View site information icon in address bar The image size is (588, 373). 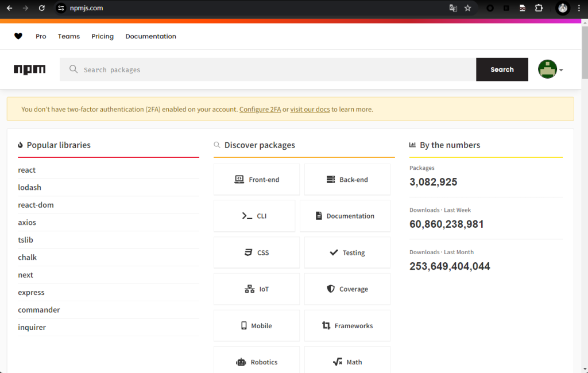click(61, 8)
